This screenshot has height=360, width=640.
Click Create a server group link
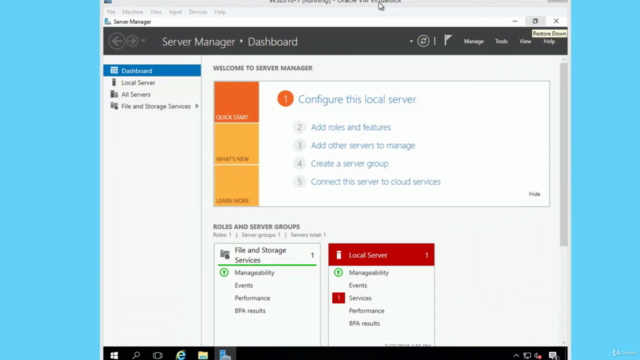pos(349,164)
